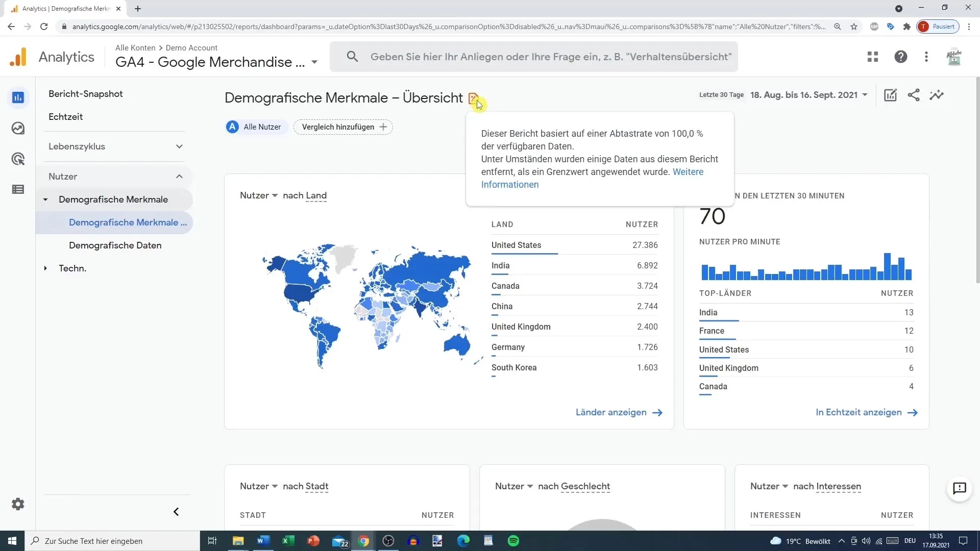Click the search magnifier icon
The width and height of the screenshot is (980, 551).
(352, 57)
